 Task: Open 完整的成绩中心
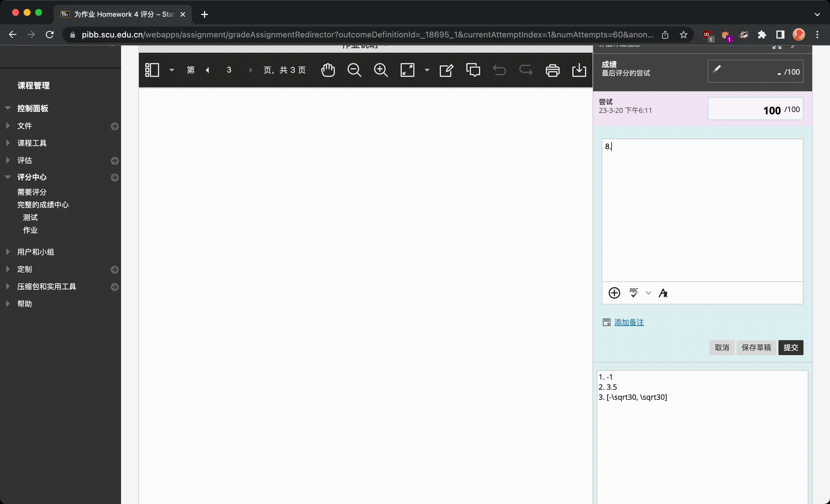click(43, 205)
